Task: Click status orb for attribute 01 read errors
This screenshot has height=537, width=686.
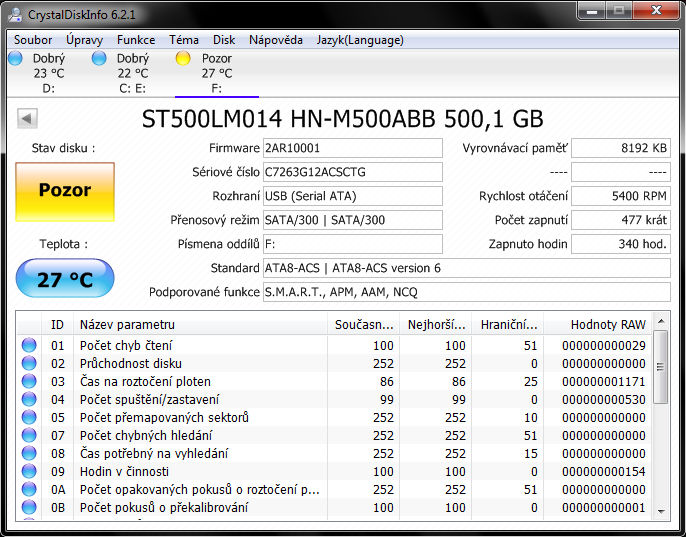Action: coord(30,346)
